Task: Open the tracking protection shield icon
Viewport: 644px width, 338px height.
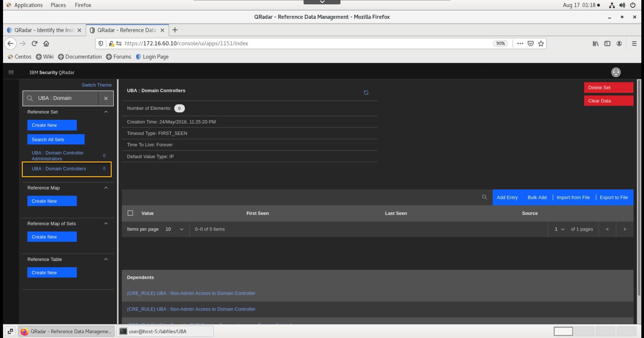Action: (x=101, y=44)
